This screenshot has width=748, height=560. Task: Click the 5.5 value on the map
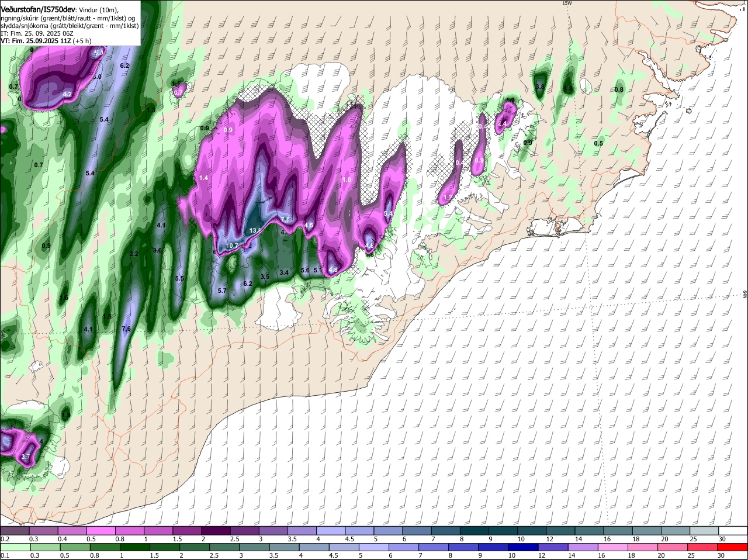179,279
